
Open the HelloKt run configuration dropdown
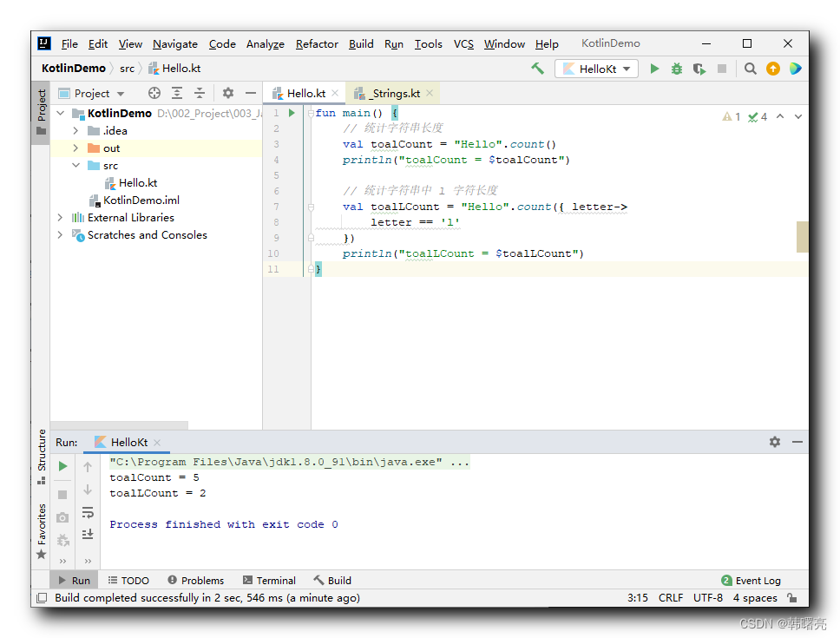[597, 69]
